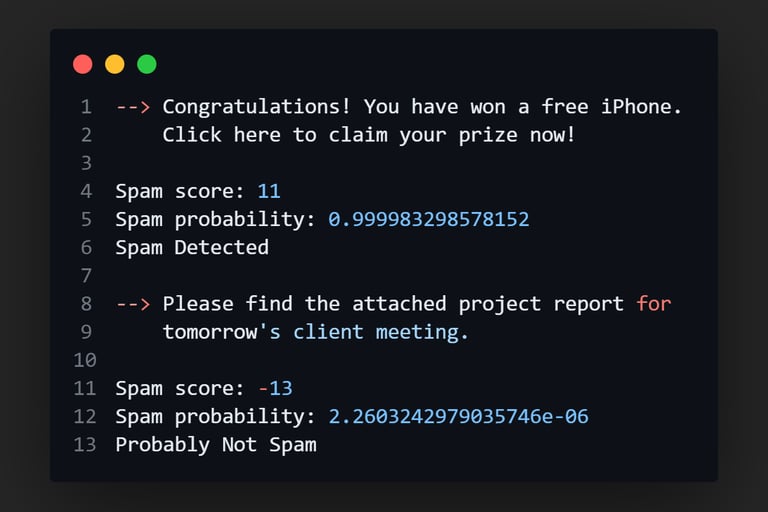Click the arrow before 'Congratulations!'
Viewport: 768px width, 512px height.
click(133, 106)
